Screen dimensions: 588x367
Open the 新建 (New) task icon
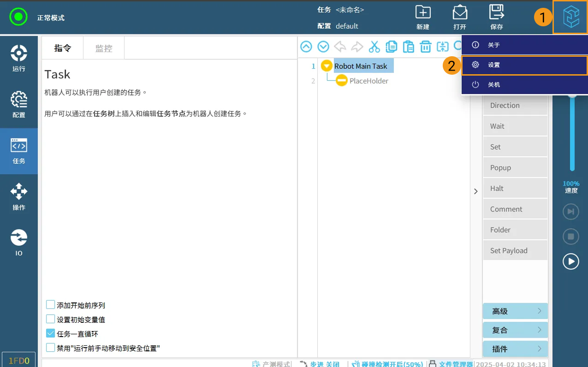click(423, 17)
